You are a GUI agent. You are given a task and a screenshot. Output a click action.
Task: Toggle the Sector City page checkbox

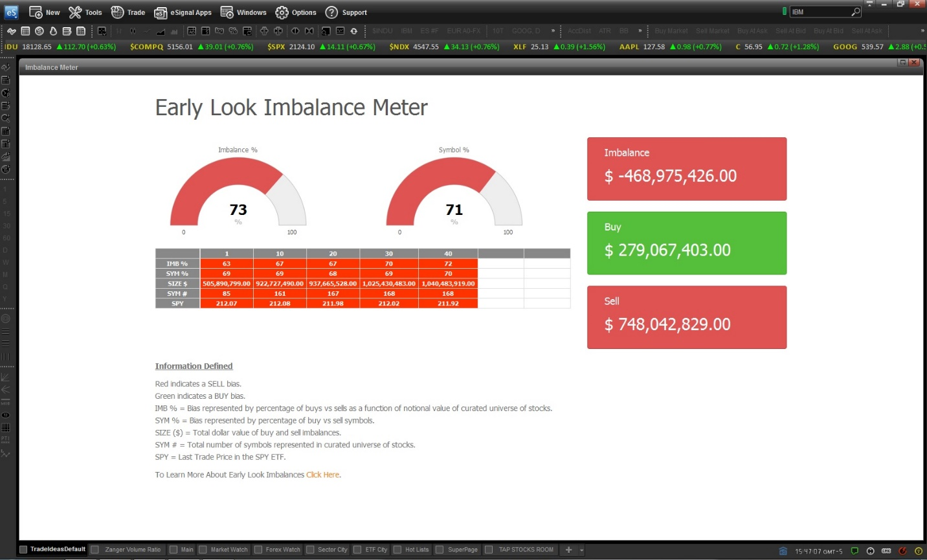tap(310, 550)
